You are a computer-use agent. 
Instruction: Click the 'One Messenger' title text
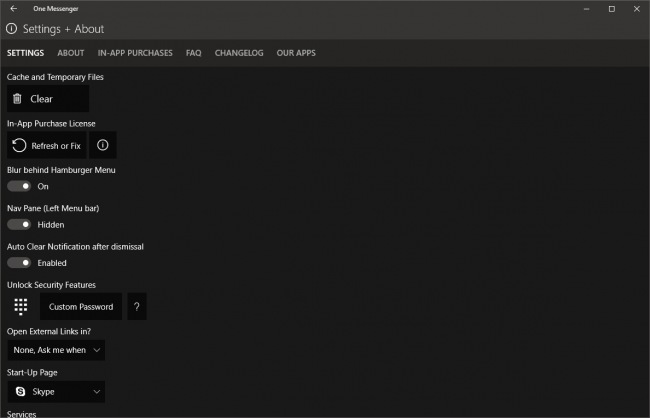pyautogui.click(x=56, y=9)
